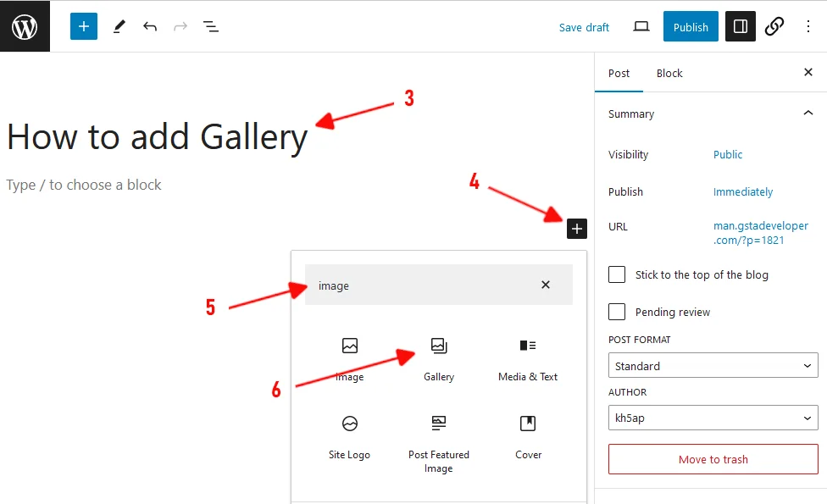Click the Publish button
The height and width of the screenshot is (504, 827).
(691, 26)
